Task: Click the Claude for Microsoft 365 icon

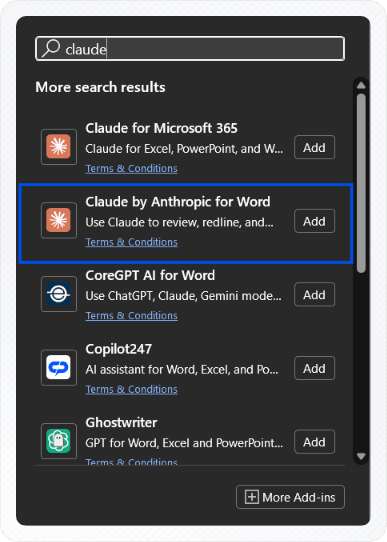Action: 59,147
